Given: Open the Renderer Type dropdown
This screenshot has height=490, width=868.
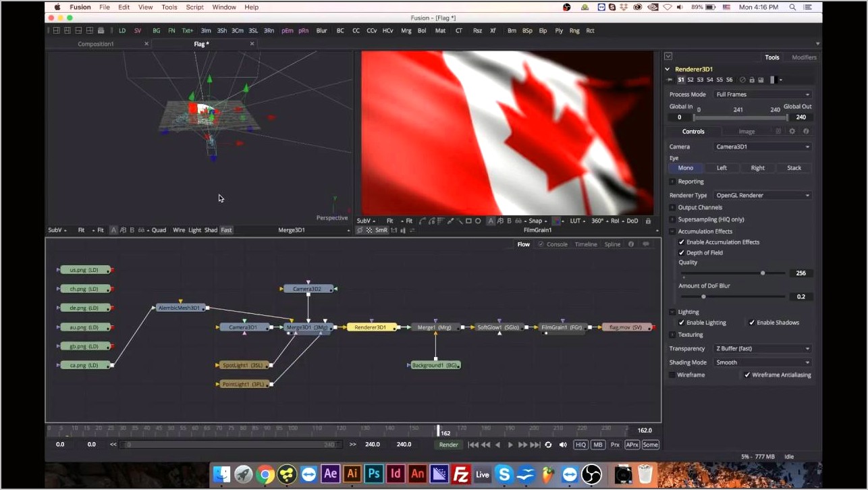Looking at the screenshot, I should coord(763,195).
